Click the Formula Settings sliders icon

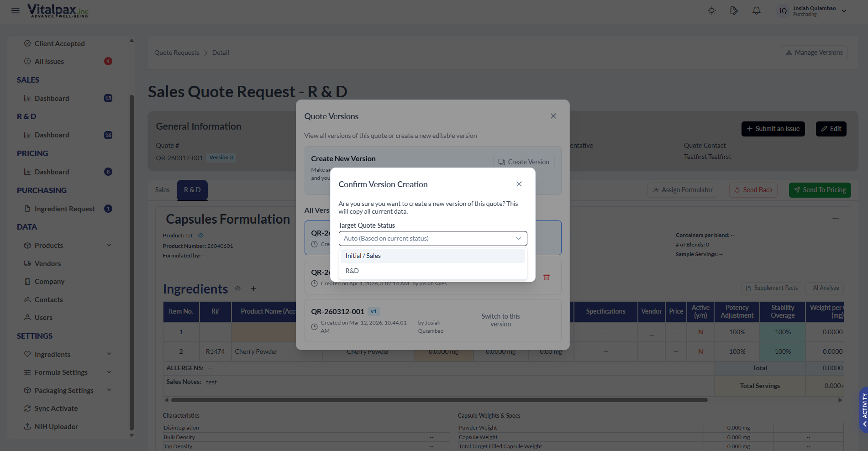[x=27, y=372]
